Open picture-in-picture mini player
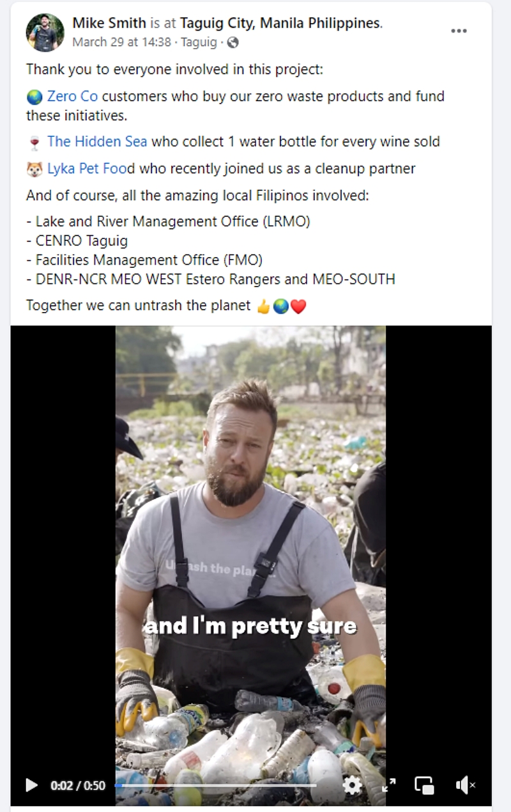The height and width of the screenshot is (812, 511). 424,785
